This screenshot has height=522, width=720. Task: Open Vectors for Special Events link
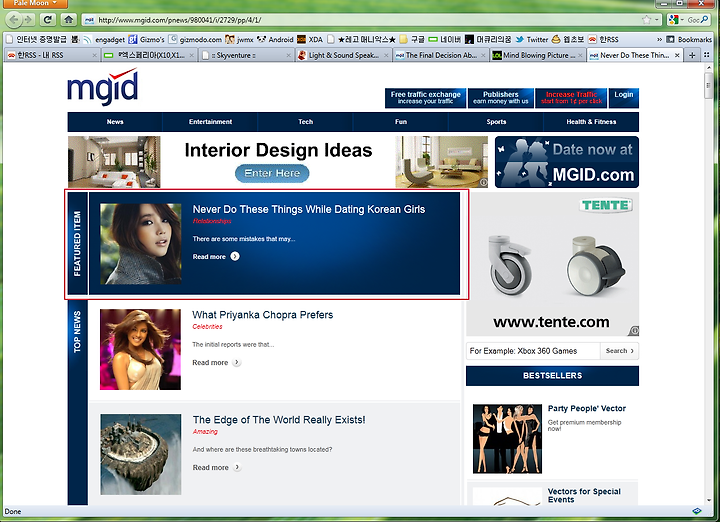coord(584,495)
